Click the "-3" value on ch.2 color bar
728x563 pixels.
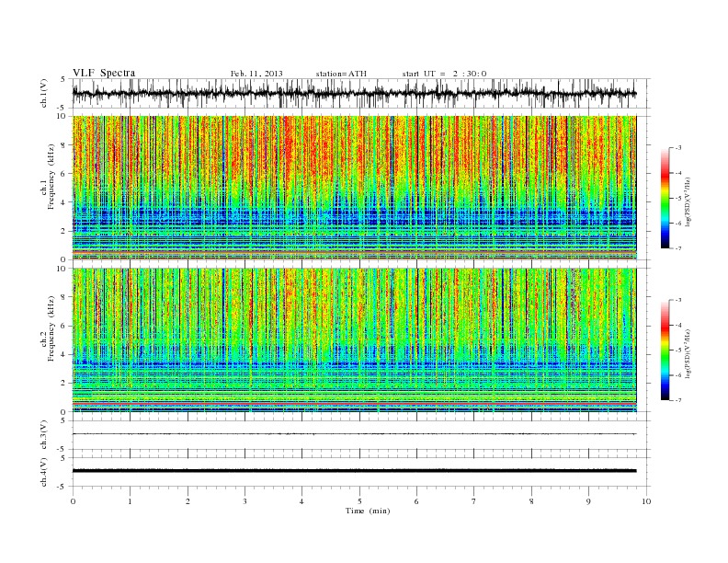[x=677, y=300]
